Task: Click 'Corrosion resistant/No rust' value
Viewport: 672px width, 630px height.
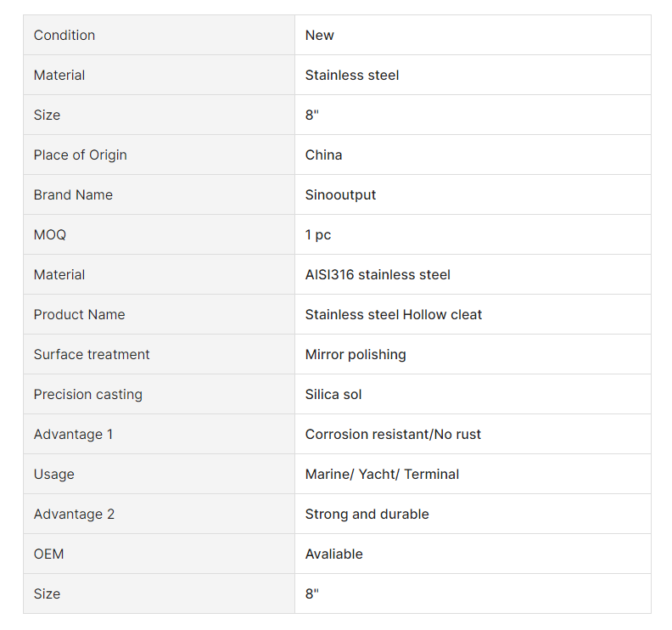Action: 393,434
